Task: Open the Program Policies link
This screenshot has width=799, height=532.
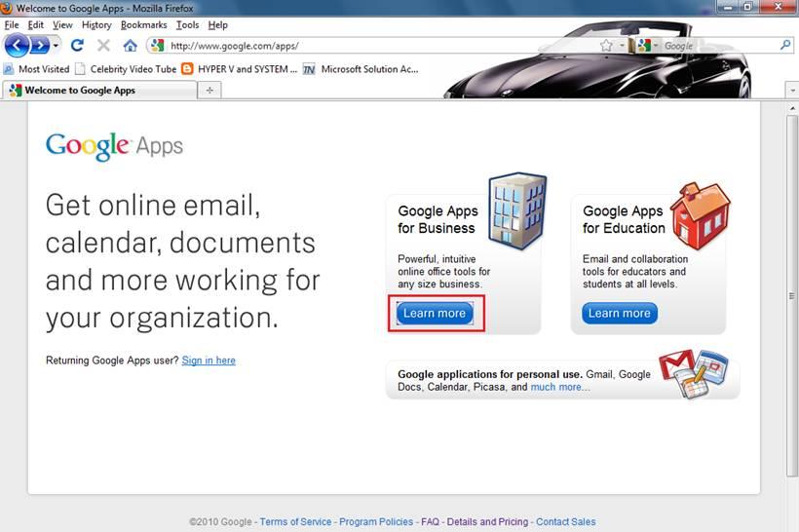Action: (x=376, y=522)
